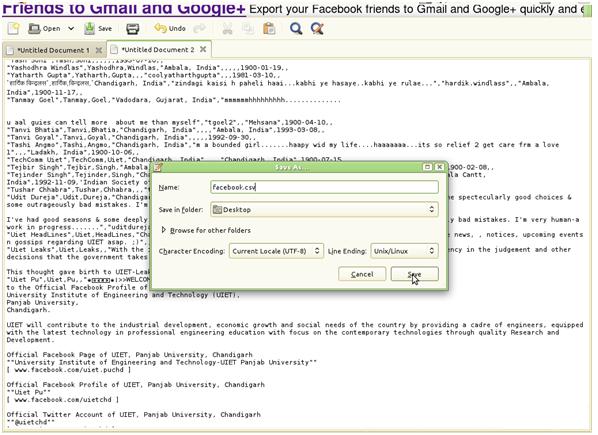Open Find with magnifier icon
The width and height of the screenshot is (598, 435).
click(296, 29)
